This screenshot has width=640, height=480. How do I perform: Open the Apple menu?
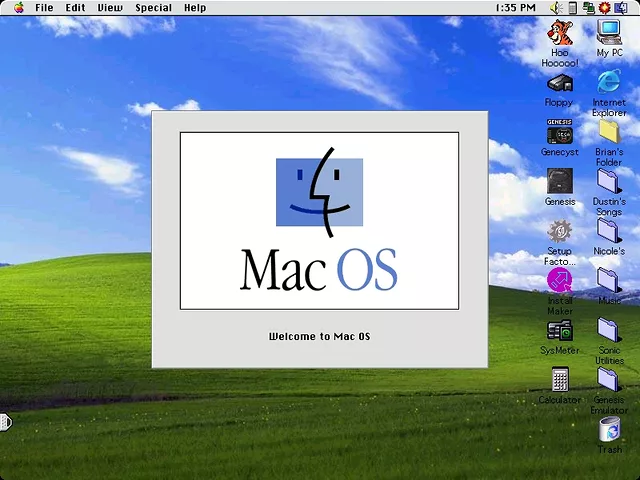coord(19,8)
